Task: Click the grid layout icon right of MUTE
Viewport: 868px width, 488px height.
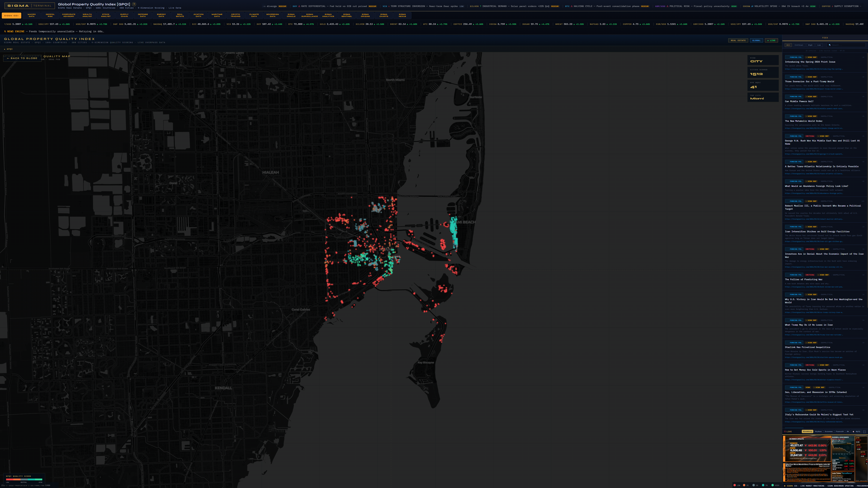Action: pyautogui.click(x=865, y=431)
